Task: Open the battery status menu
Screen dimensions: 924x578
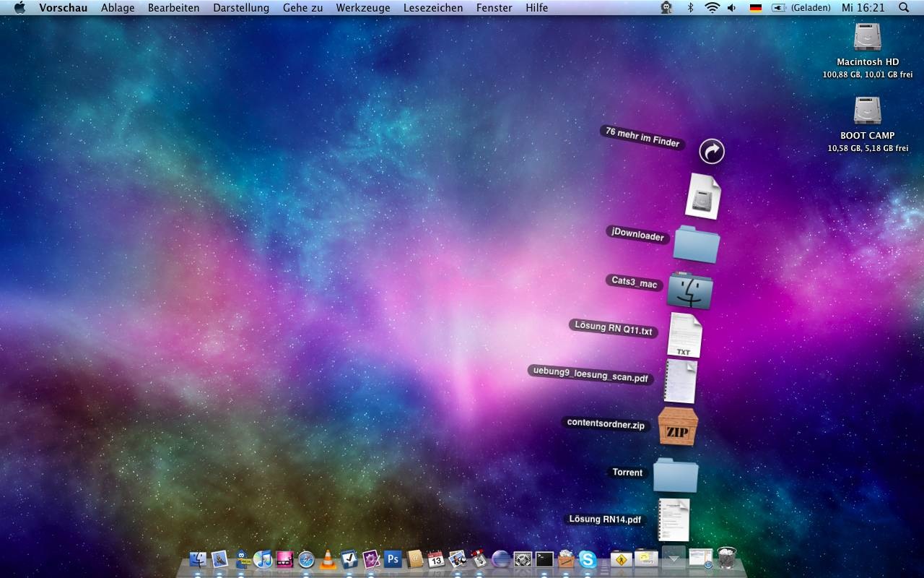Action: pos(778,8)
